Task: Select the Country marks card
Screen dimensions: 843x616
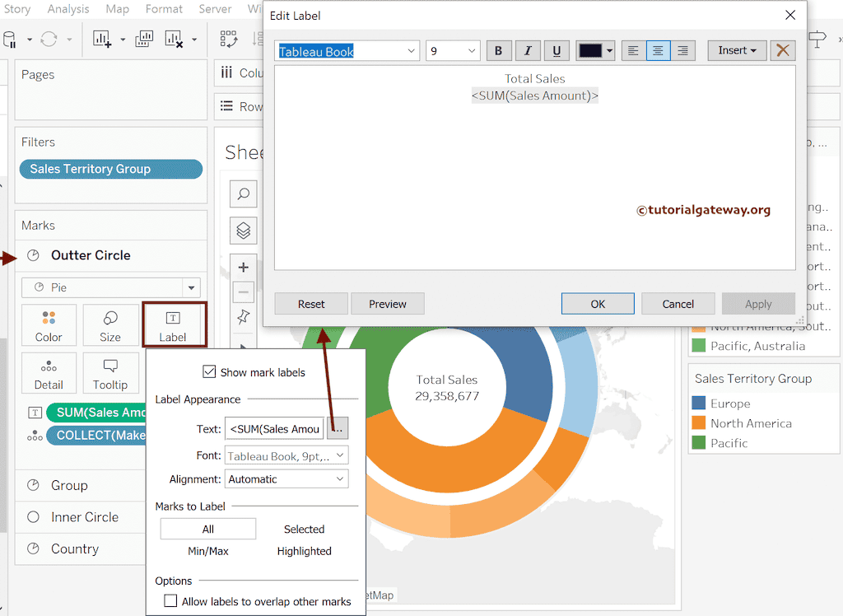Action: (x=81, y=548)
